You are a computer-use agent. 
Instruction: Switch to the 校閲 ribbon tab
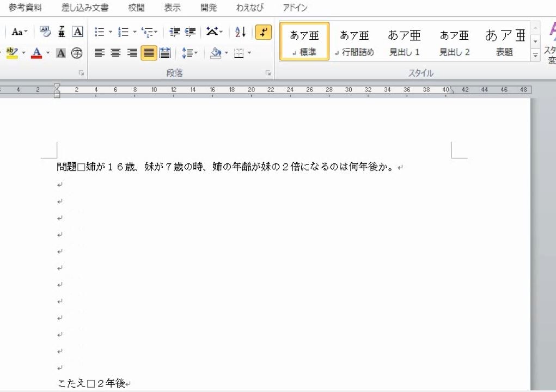[135, 8]
